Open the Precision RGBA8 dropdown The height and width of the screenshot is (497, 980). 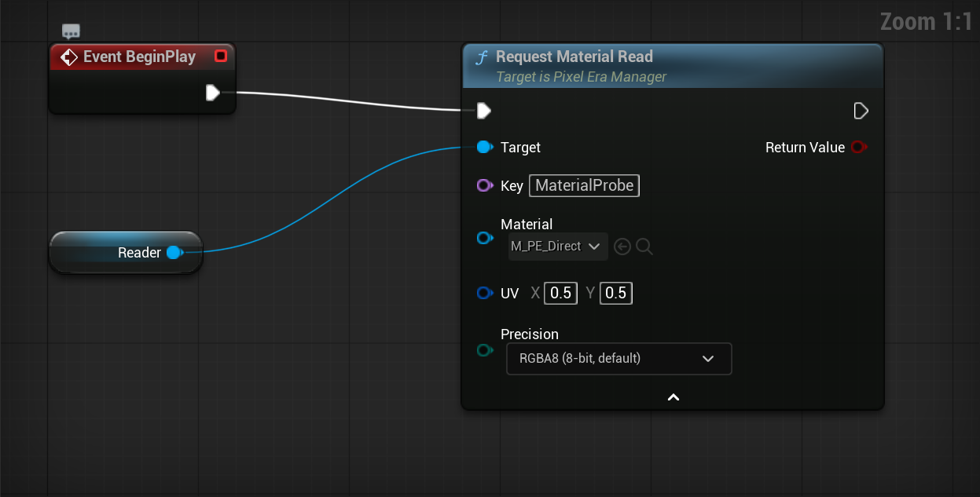[x=619, y=358]
